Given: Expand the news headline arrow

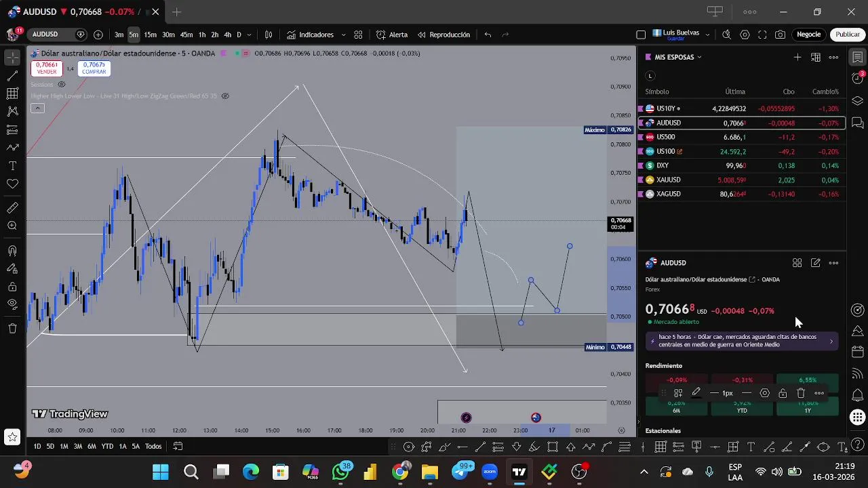Looking at the screenshot, I should 831,341.
